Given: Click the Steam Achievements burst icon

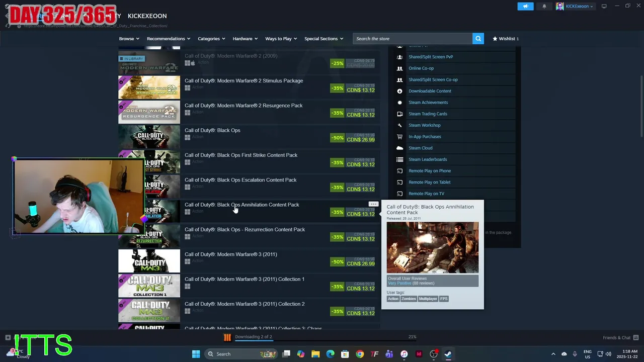Looking at the screenshot, I should pyautogui.click(x=399, y=103).
